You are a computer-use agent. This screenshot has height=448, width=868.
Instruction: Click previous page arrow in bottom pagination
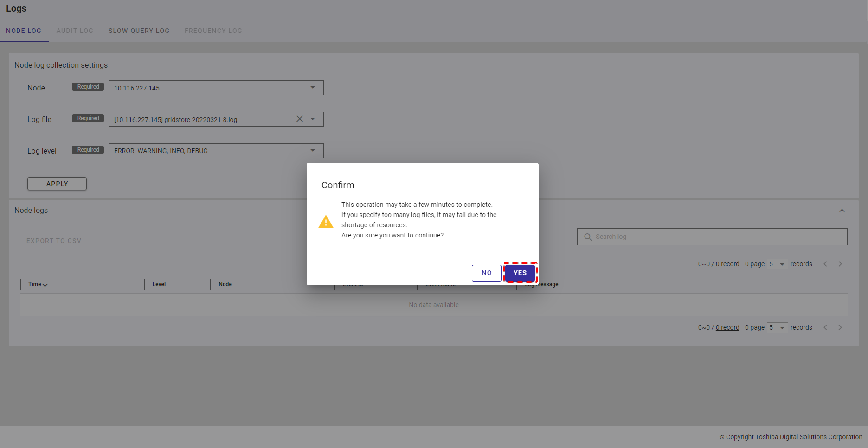pyautogui.click(x=825, y=327)
